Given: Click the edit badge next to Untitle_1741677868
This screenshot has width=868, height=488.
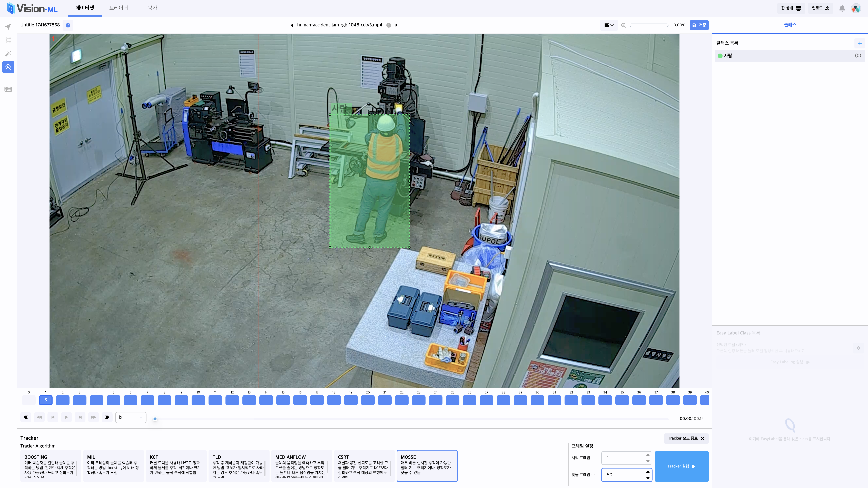Looking at the screenshot, I should [68, 25].
